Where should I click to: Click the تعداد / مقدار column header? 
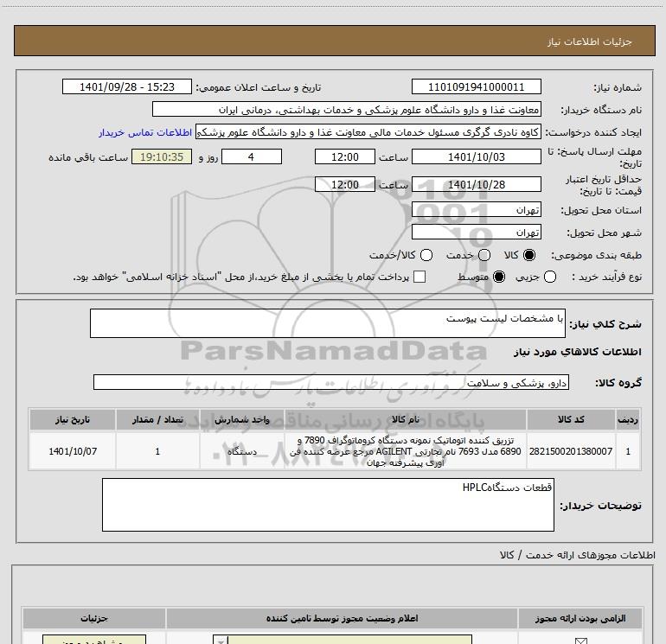[157, 419]
